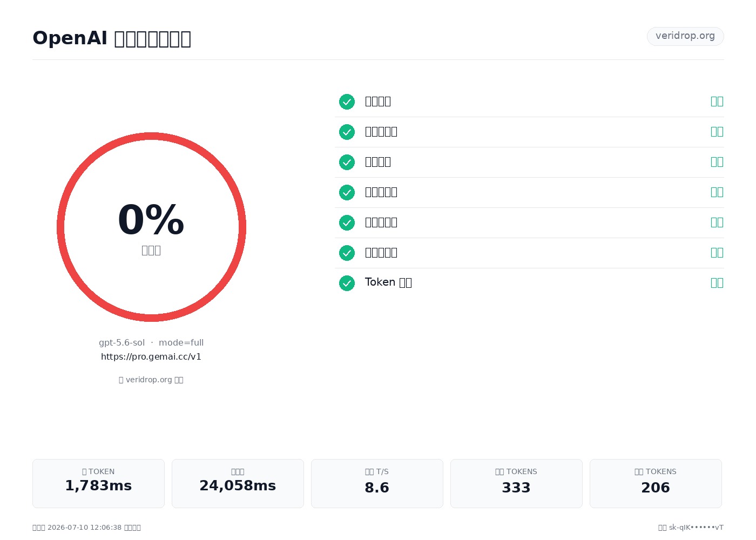Click the check icon in the fifth result row
The height and width of the screenshot is (540, 756).
[347, 222]
